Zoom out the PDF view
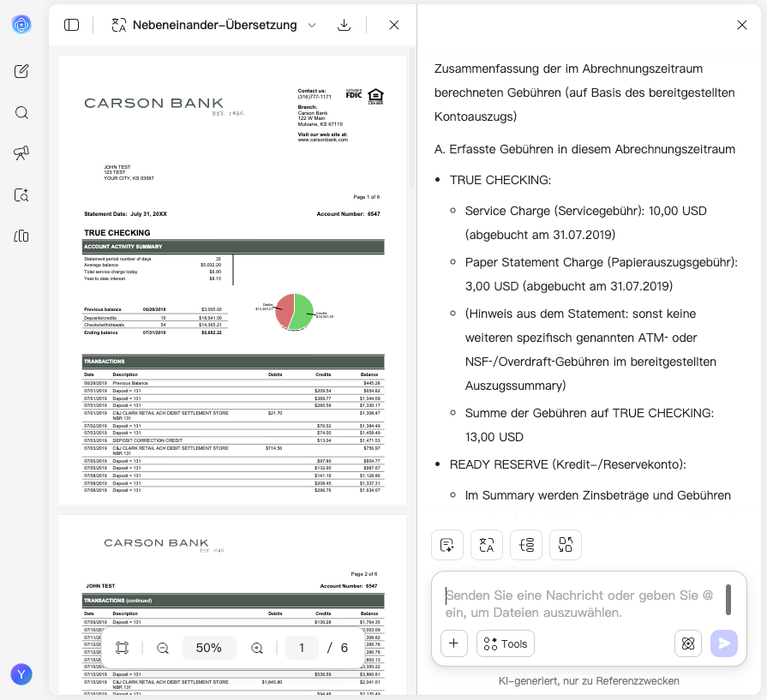The width and height of the screenshot is (767, 700). pyautogui.click(x=163, y=648)
